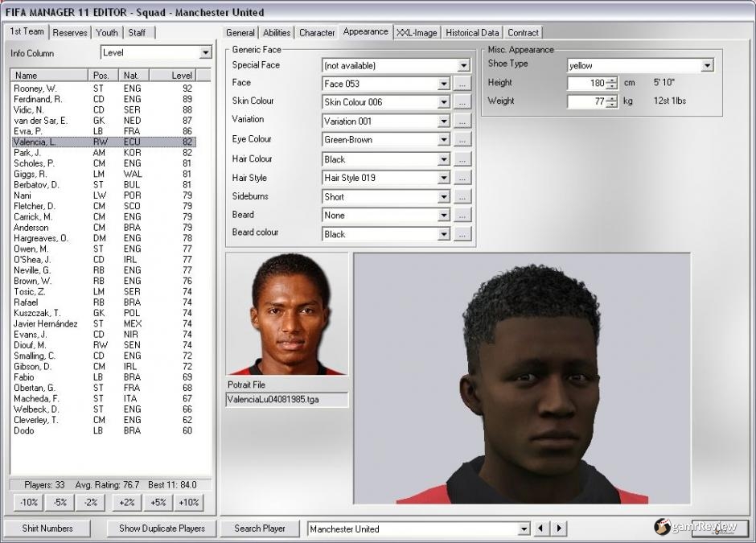Switch to the Youth tab
This screenshot has width=756, height=543.
click(x=106, y=33)
